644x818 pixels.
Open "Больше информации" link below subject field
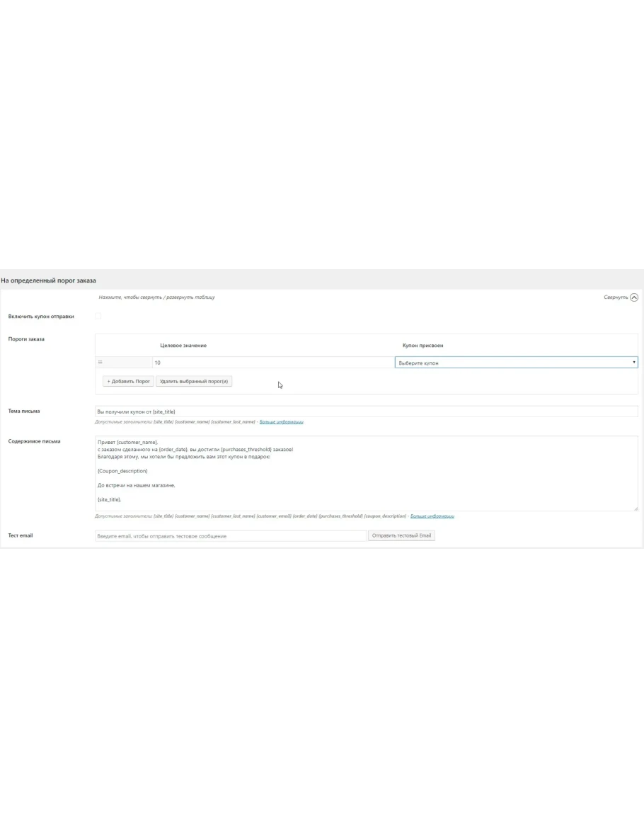coord(282,422)
